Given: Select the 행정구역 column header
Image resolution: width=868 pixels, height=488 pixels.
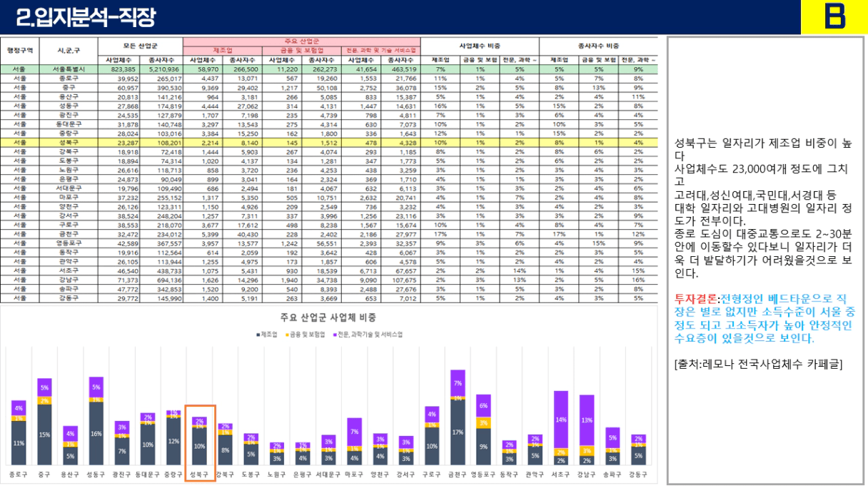Looking at the screenshot, I should pos(20,50).
